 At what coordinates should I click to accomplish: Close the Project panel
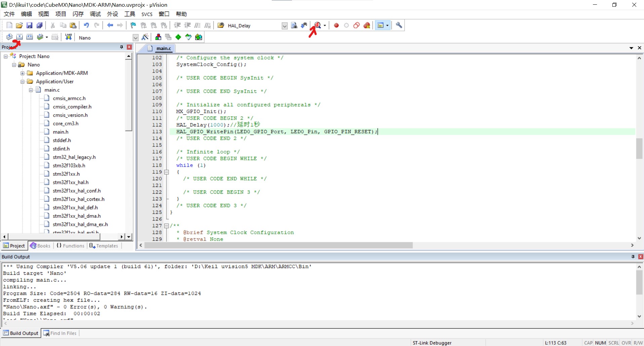click(x=129, y=47)
